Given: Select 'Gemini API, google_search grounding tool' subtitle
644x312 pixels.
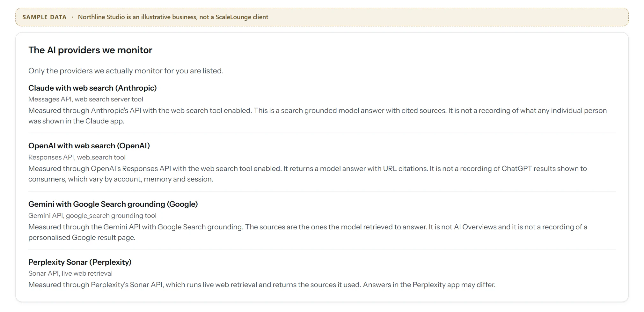Looking at the screenshot, I should pos(92,216).
